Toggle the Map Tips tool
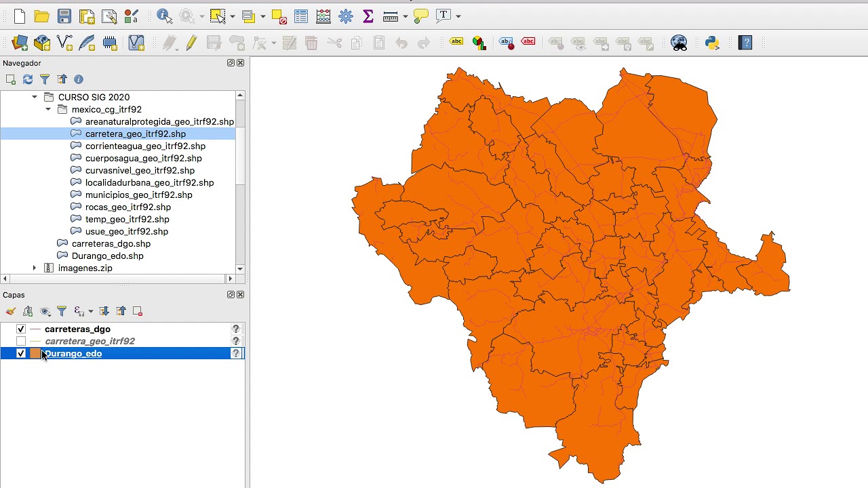Viewport: 868px width, 488px height. (x=421, y=16)
